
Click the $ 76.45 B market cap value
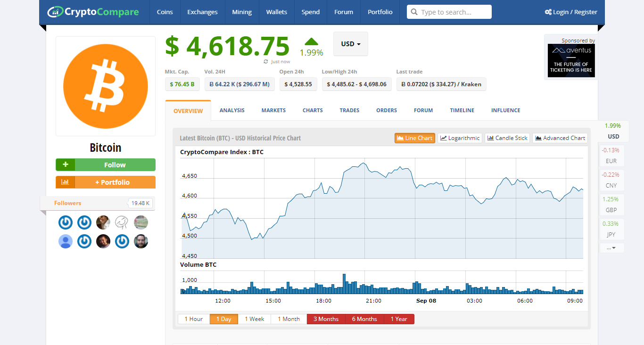[x=182, y=84]
